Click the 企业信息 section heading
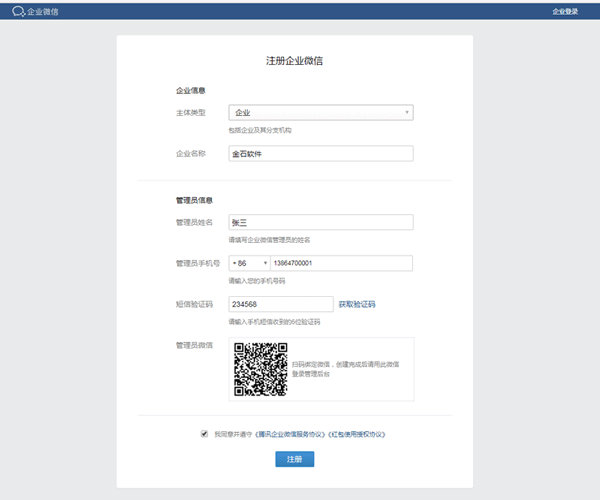 point(190,91)
